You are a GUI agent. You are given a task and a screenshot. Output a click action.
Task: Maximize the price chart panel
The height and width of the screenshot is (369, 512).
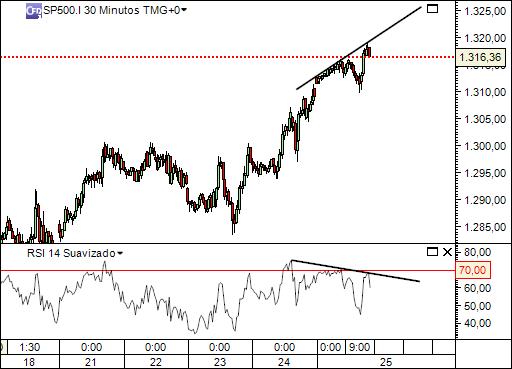(432, 9)
